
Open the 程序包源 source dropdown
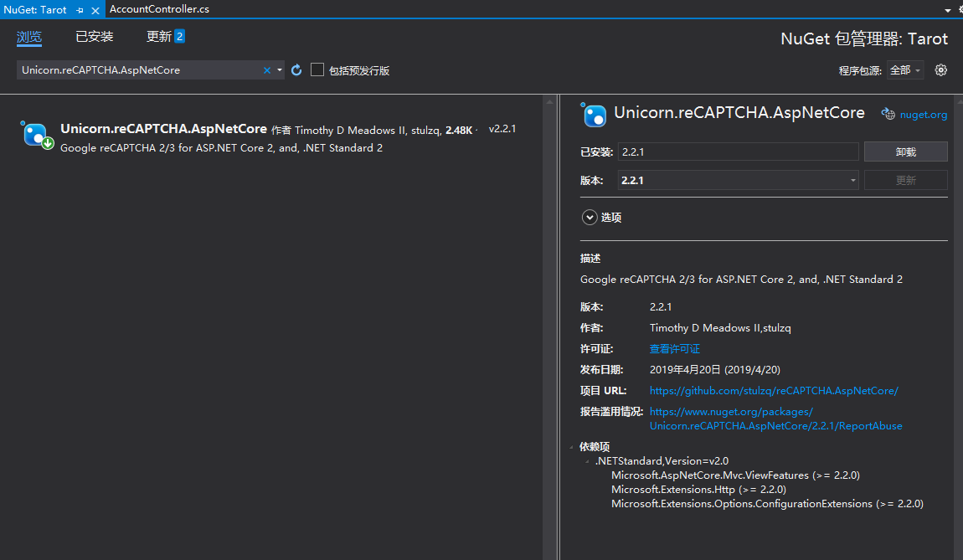tap(905, 70)
